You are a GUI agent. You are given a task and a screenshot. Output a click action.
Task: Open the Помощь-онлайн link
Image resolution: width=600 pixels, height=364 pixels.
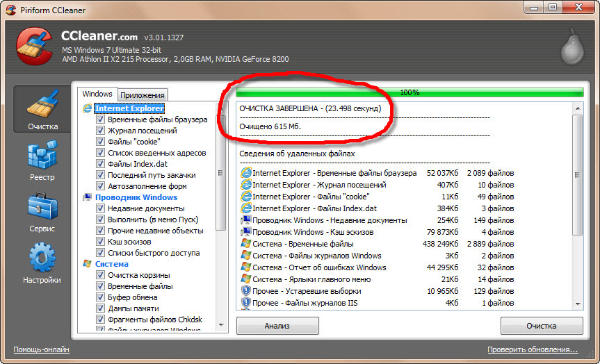[x=41, y=349]
